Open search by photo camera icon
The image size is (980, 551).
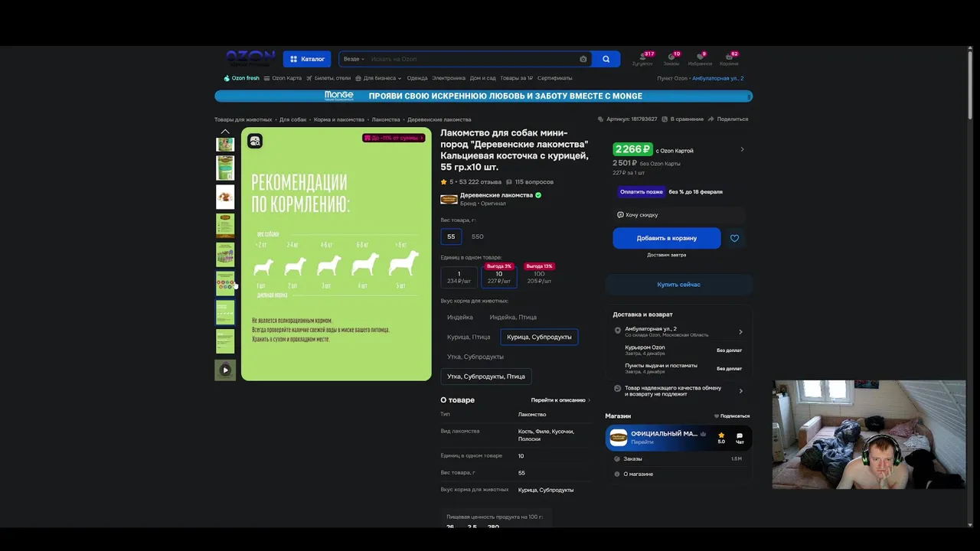tap(583, 59)
